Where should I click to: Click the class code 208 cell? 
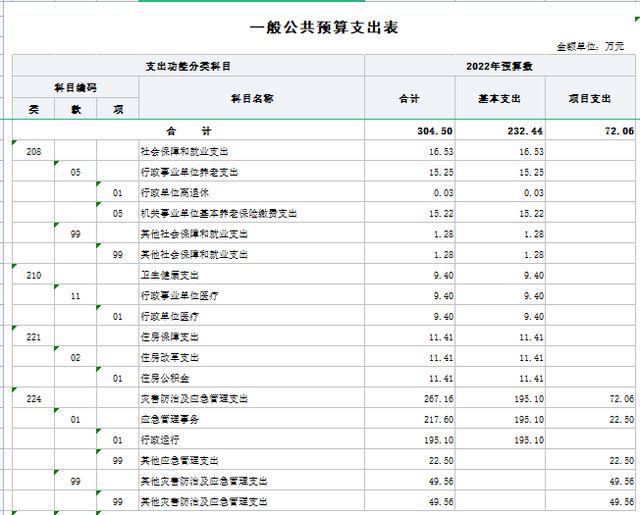point(34,151)
